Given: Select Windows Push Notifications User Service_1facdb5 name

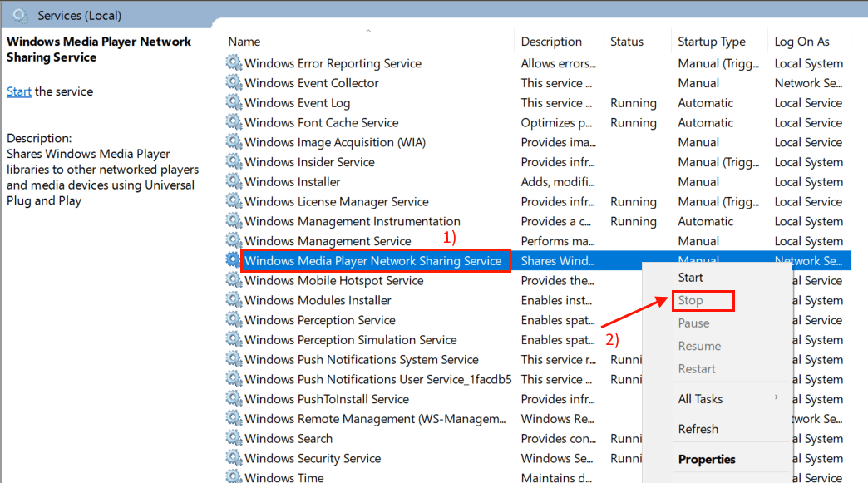Looking at the screenshot, I should 378,380.
